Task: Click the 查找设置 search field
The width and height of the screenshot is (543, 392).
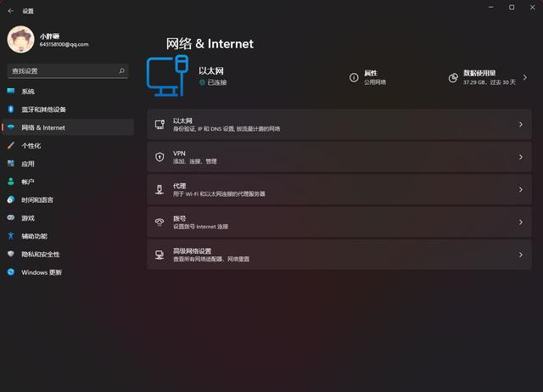Action: (64, 71)
